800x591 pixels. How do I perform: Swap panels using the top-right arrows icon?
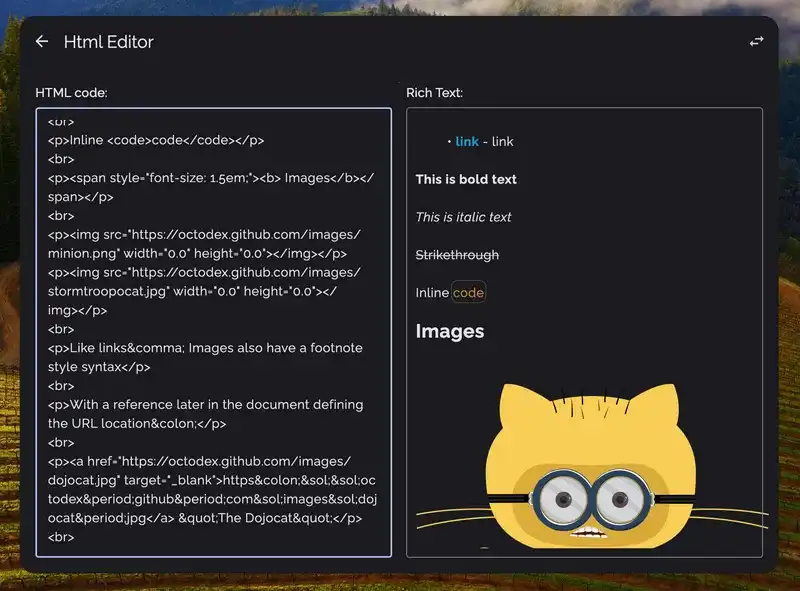pos(757,42)
